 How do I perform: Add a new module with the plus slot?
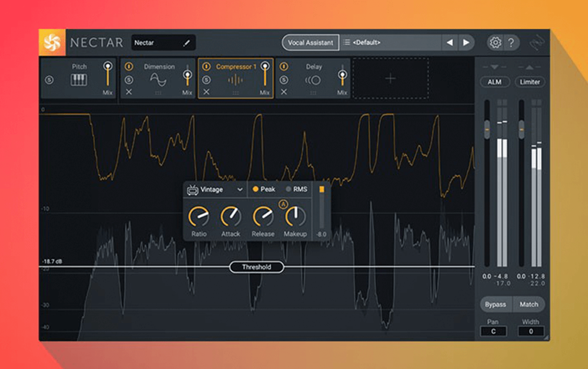390,78
